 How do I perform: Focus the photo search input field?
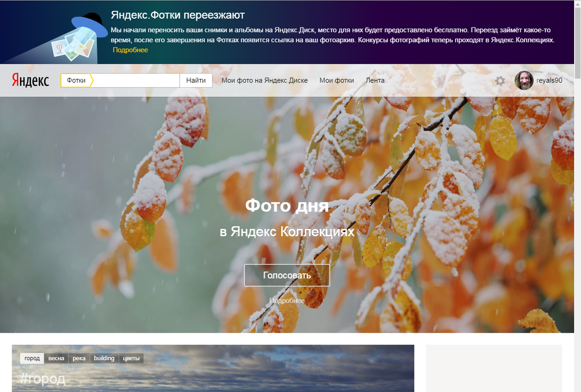[136, 80]
